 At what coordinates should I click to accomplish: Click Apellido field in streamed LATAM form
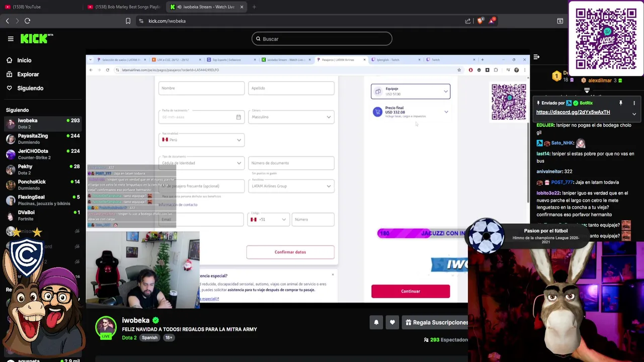click(291, 88)
